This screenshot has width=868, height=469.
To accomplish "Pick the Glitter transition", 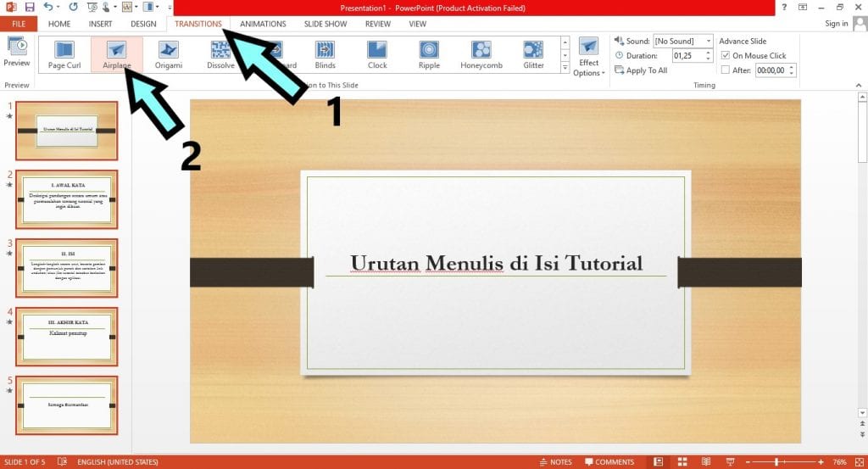I will [533, 54].
